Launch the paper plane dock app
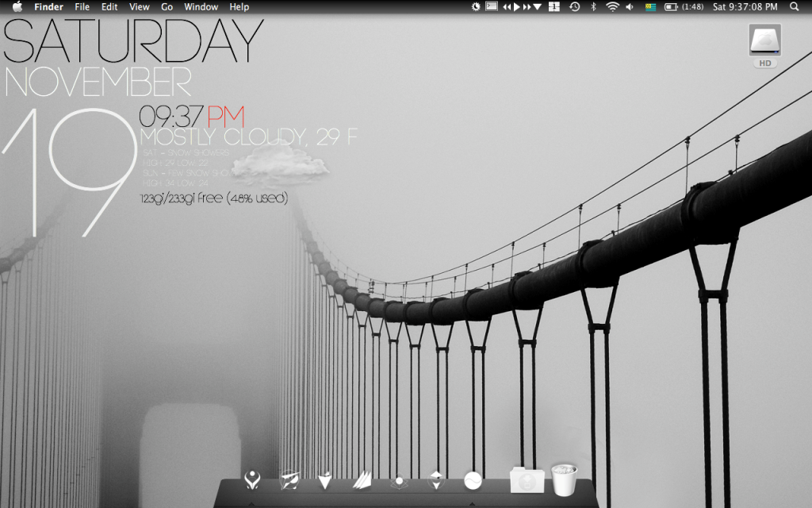 (289, 479)
